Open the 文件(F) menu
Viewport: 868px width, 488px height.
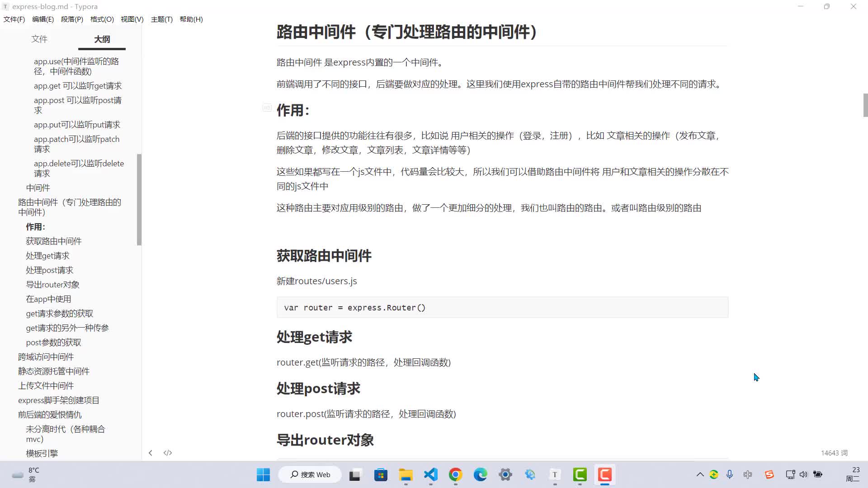click(x=14, y=19)
